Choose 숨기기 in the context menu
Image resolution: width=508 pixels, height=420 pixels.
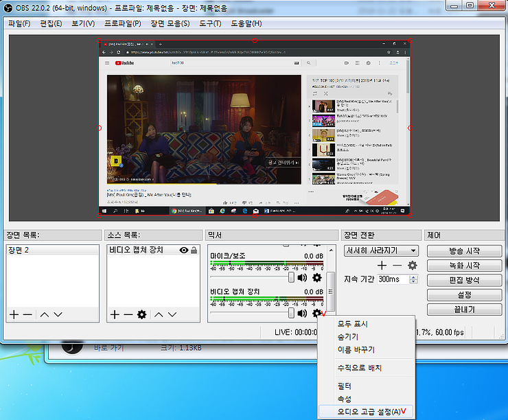pyautogui.click(x=367, y=337)
